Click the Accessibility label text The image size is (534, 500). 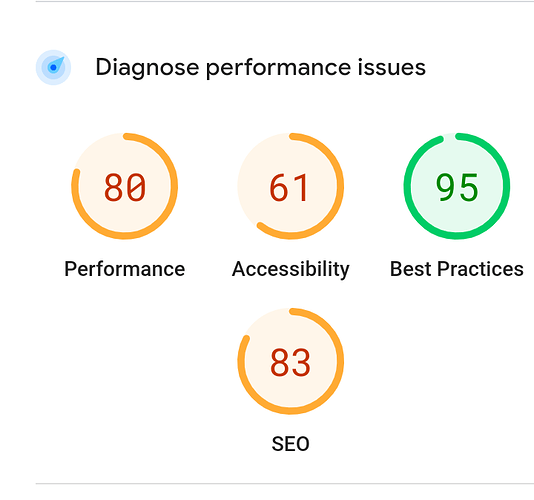(x=290, y=269)
